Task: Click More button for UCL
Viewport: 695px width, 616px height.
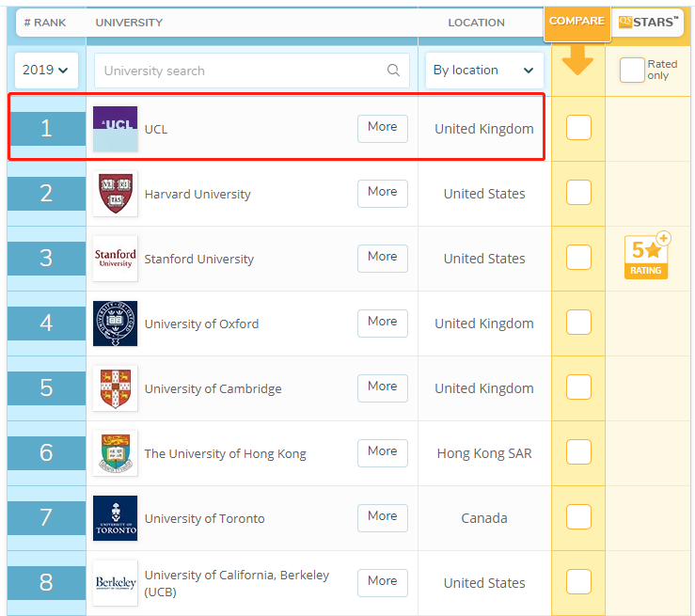Action: click(383, 129)
